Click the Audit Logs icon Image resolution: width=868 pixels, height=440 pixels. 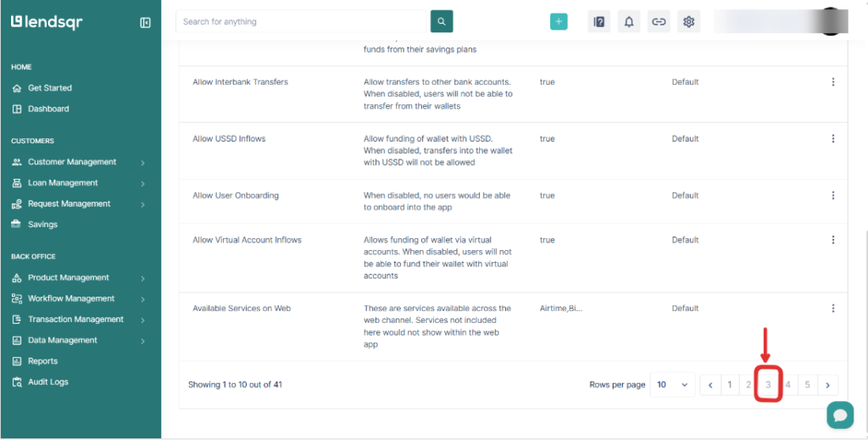(x=17, y=382)
